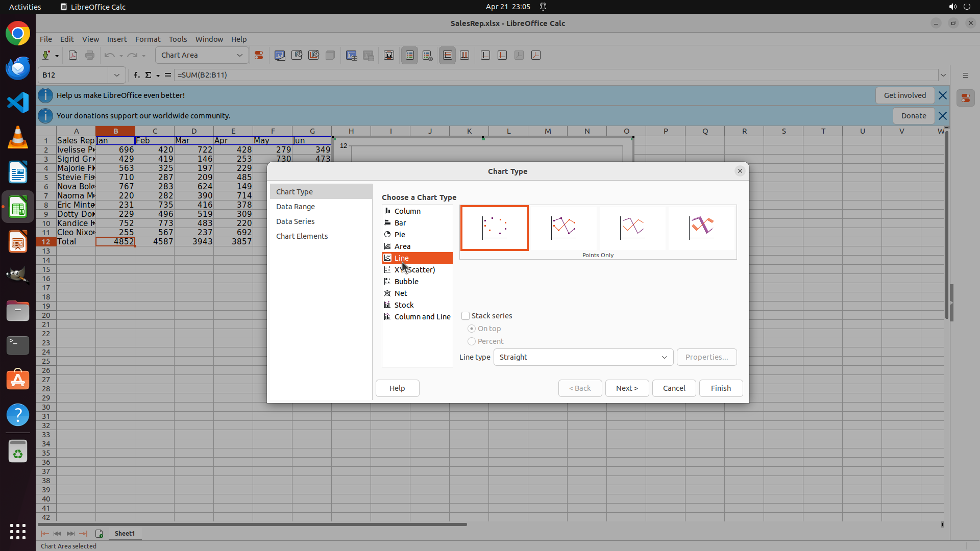Viewport: 980px width, 551px height.
Task: Click the Format Selection toolbar icon
Action: (x=259, y=55)
